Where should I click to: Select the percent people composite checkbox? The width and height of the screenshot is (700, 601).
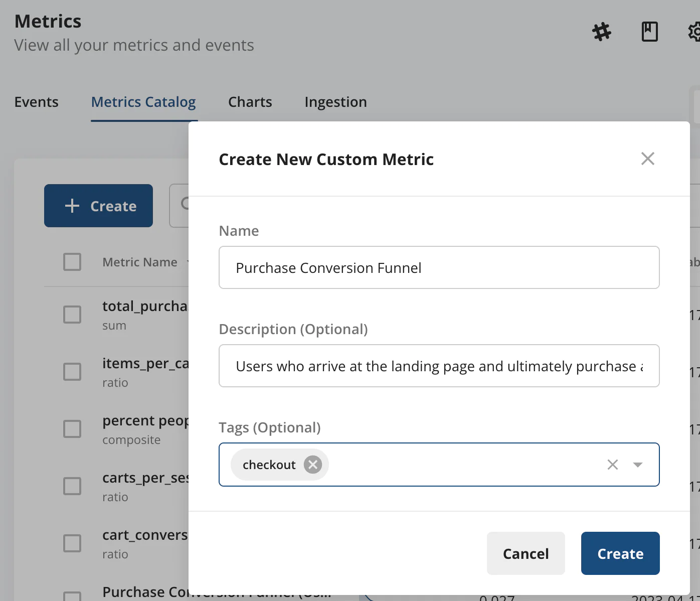[72, 429]
